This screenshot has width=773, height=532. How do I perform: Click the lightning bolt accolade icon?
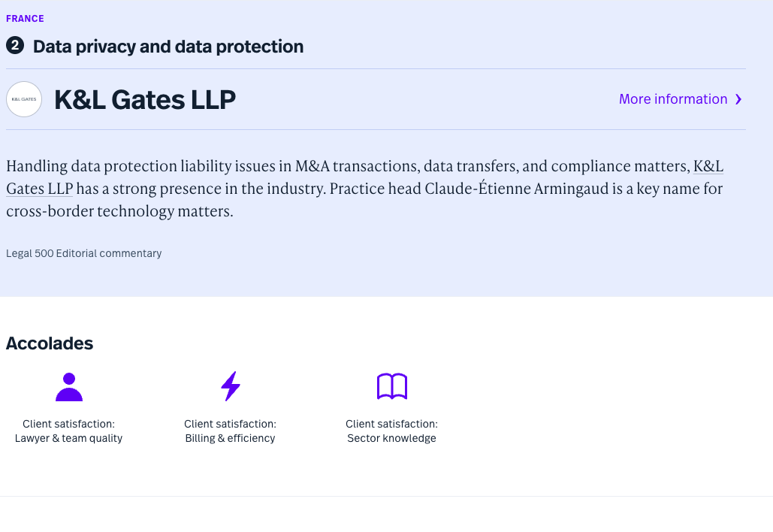[x=231, y=386]
